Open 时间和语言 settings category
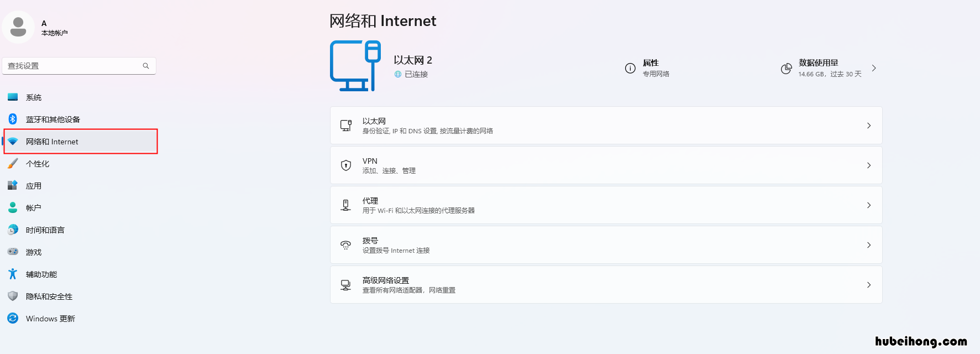Screen dimensions: 980x354 click(x=80, y=230)
